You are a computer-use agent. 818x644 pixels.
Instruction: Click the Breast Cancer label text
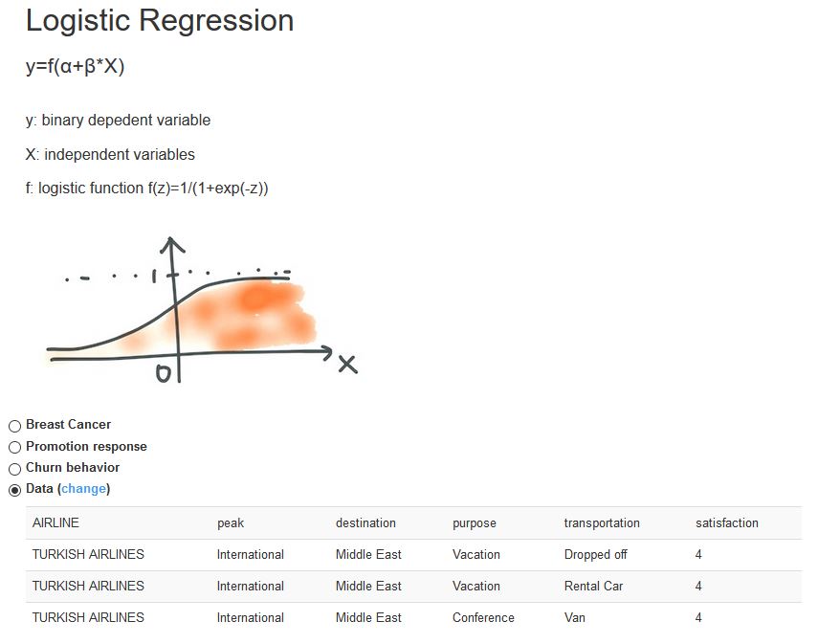point(68,425)
